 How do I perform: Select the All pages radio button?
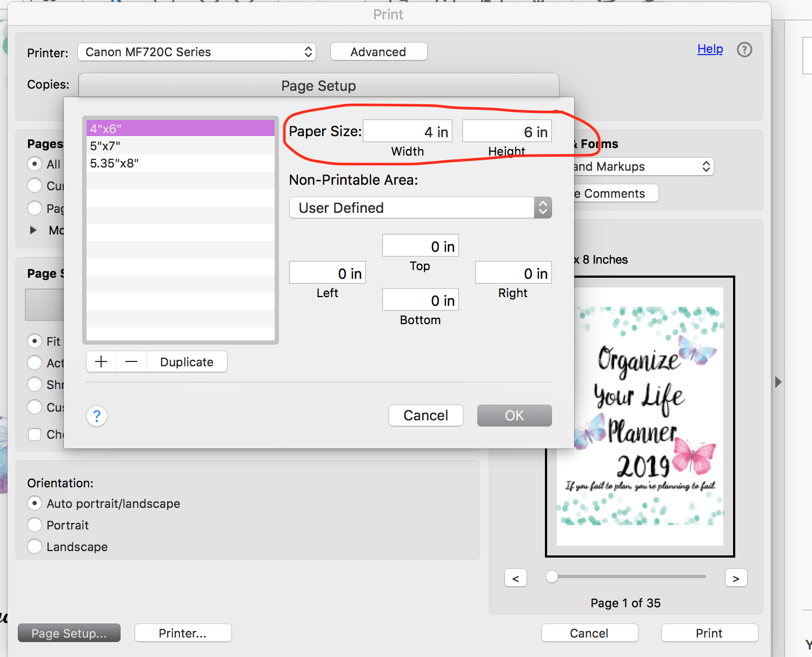pos(35,164)
